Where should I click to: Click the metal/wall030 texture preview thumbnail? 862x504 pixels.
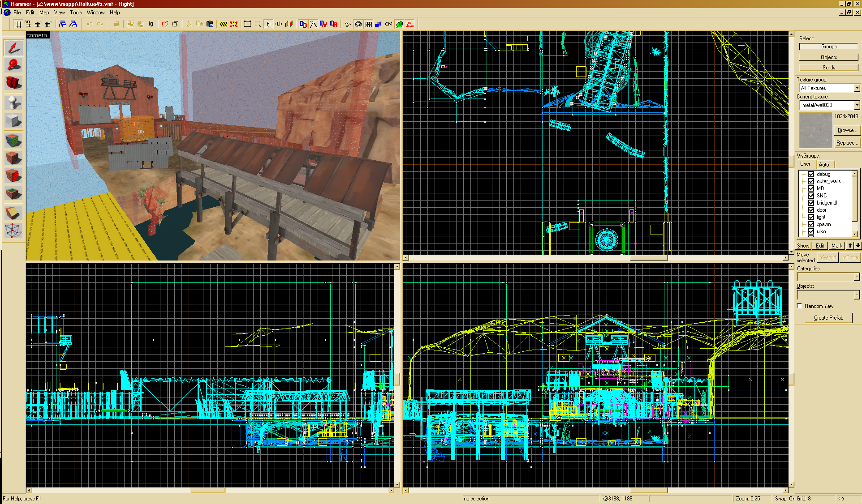point(815,130)
